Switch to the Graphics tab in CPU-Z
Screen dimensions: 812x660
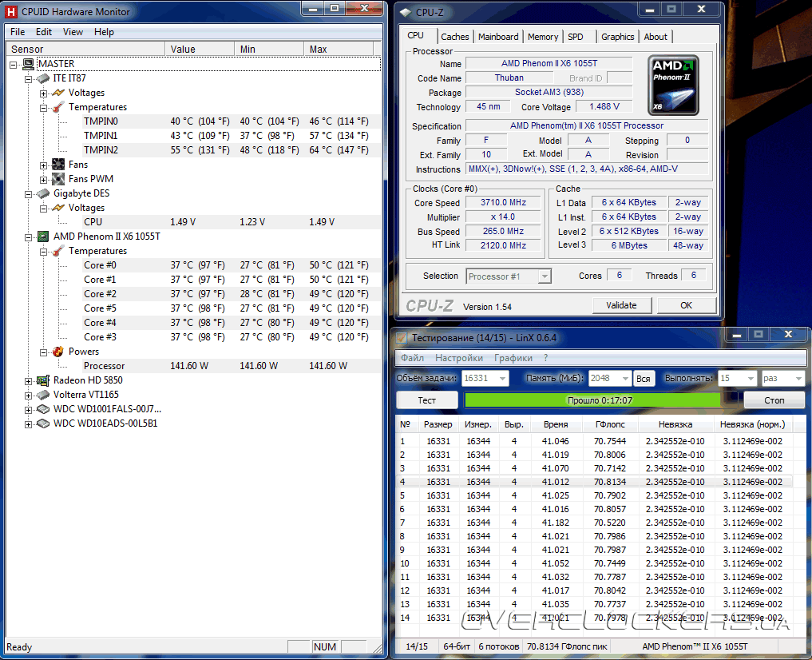point(618,37)
